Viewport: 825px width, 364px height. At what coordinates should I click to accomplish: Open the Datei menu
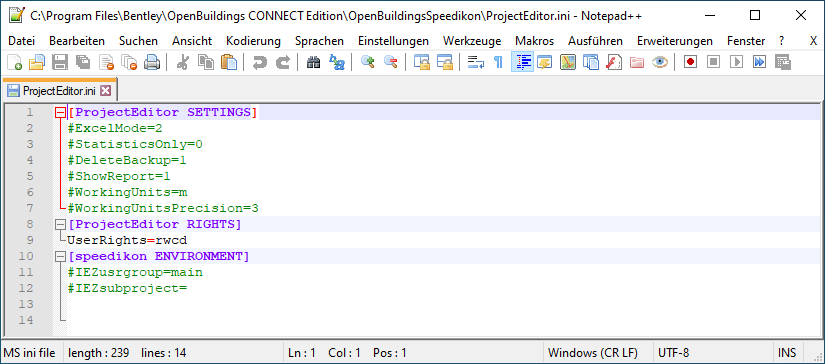point(22,41)
